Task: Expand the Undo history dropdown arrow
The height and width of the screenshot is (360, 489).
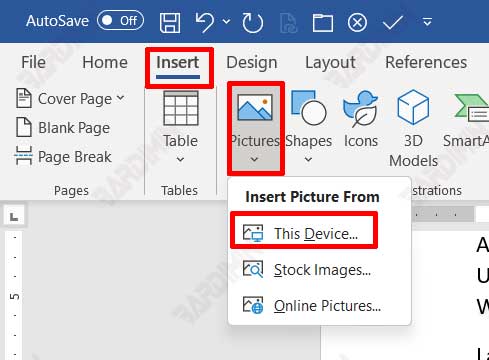Action: coord(226,22)
